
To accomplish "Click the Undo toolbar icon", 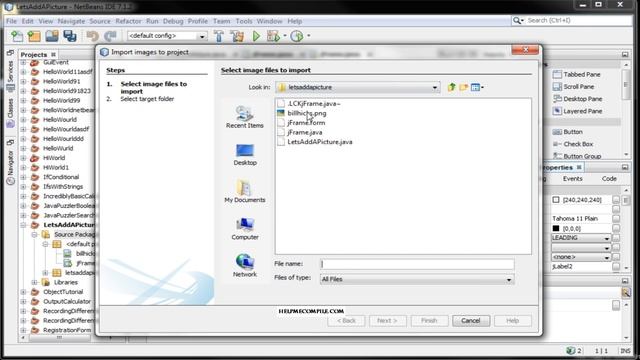I will pos(93,36).
